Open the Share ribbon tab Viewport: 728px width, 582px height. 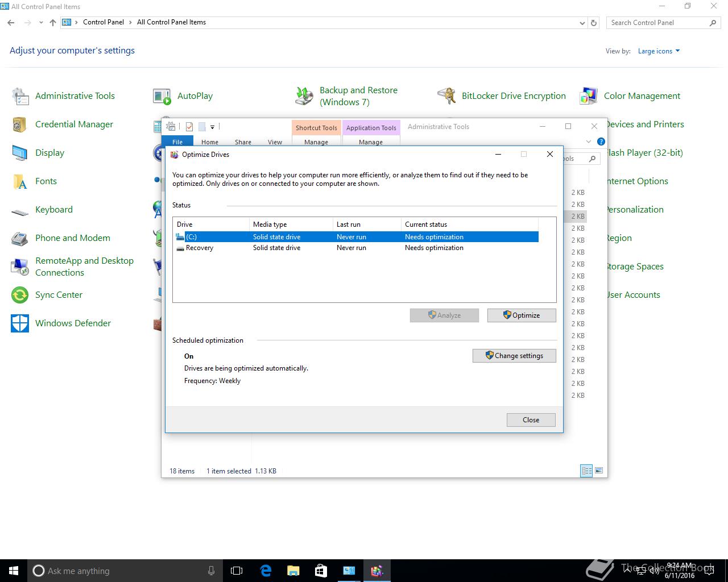[243, 142]
